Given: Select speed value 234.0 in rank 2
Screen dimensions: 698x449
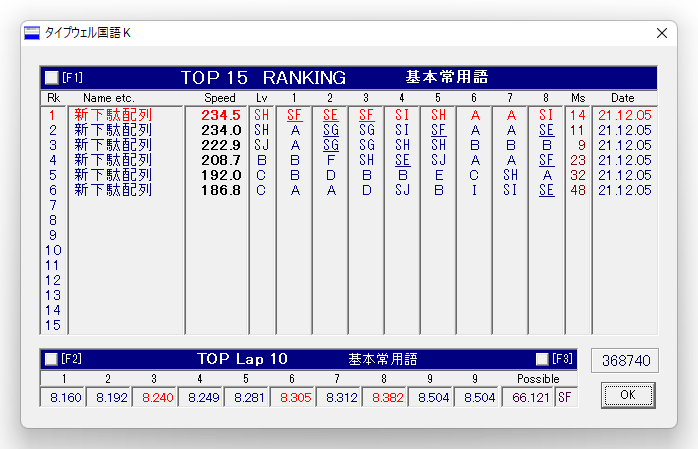Looking at the screenshot, I should click(221, 130).
